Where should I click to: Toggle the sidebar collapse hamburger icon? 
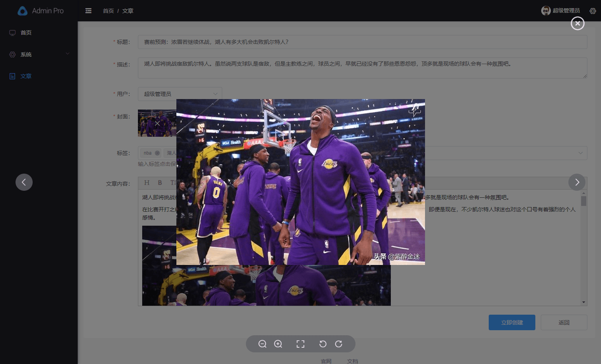[89, 11]
